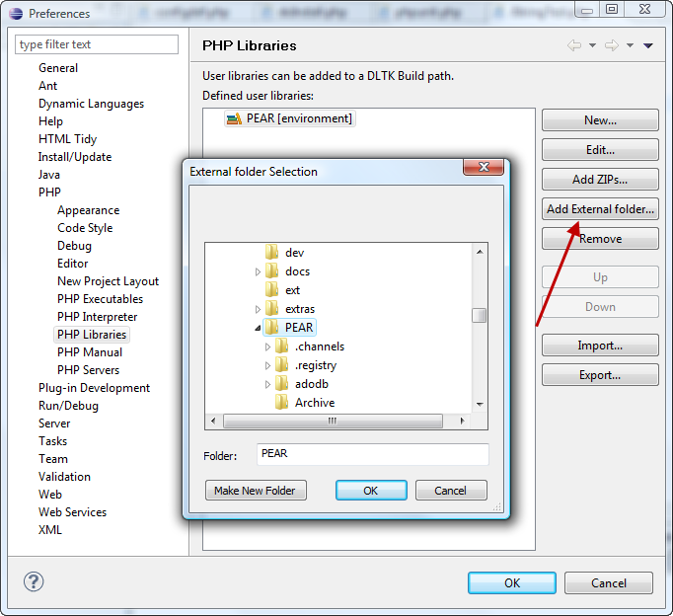
Task: Select the adodb folder icon
Action: 282,384
